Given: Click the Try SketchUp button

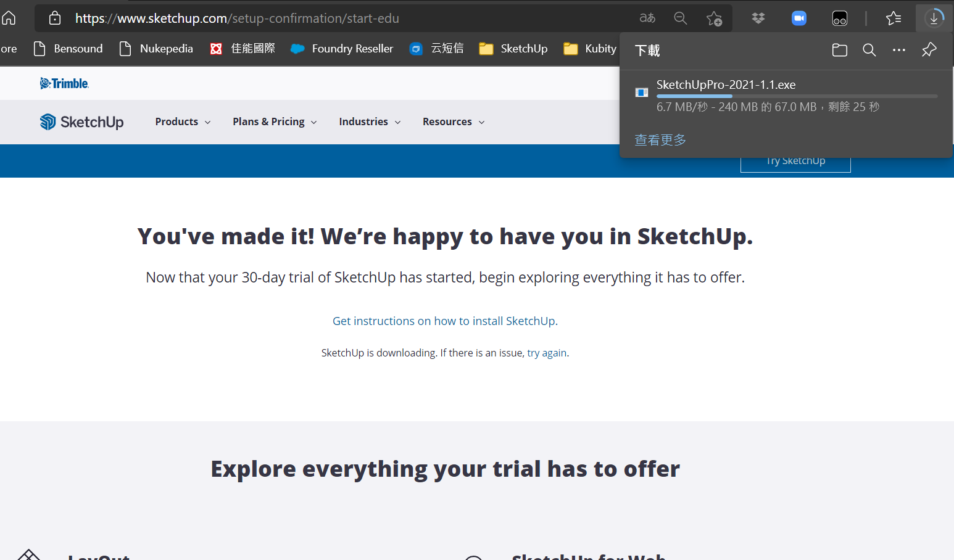Looking at the screenshot, I should tap(795, 162).
